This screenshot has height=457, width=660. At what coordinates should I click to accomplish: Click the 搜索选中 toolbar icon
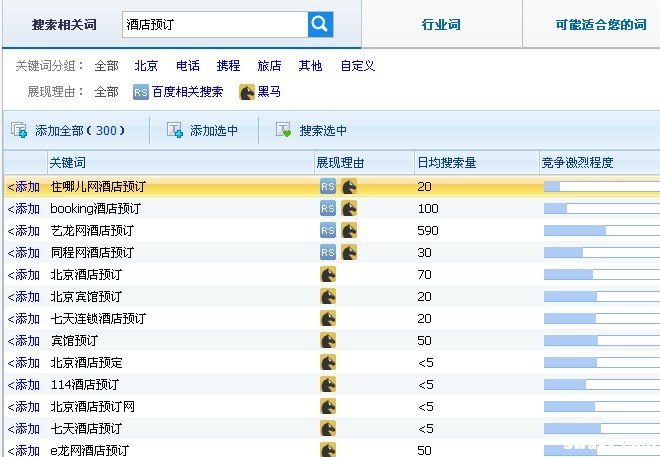pos(283,130)
